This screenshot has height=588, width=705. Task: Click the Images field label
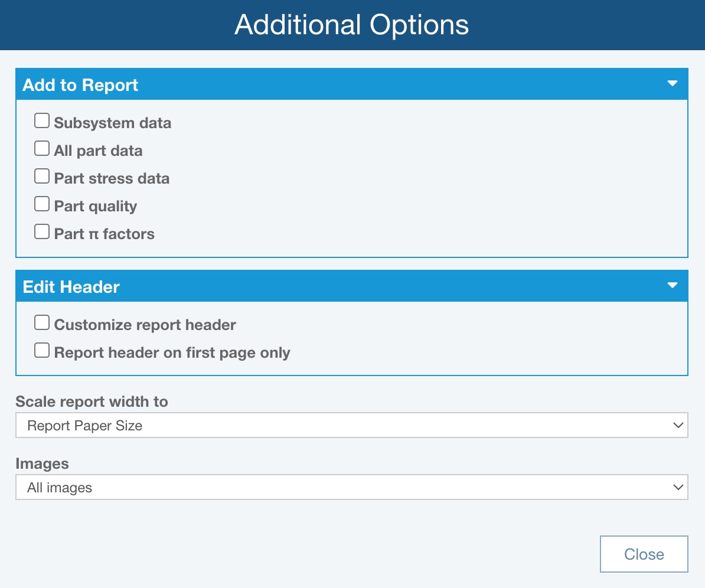pyautogui.click(x=42, y=463)
